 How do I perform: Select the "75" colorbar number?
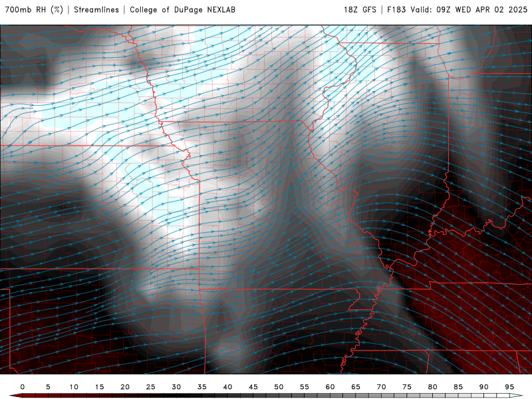[x=407, y=387]
